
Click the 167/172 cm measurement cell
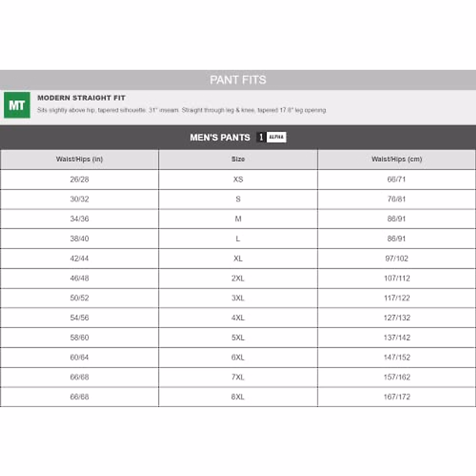click(397, 397)
